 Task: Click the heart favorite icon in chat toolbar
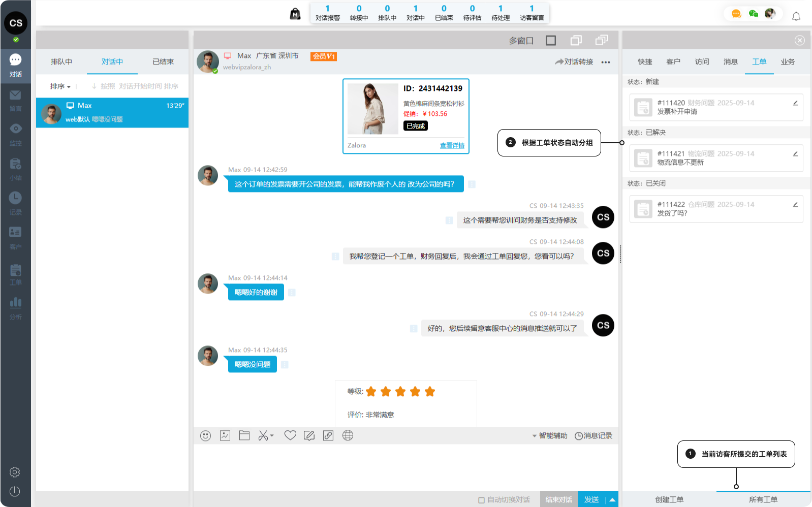click(290, 435)
